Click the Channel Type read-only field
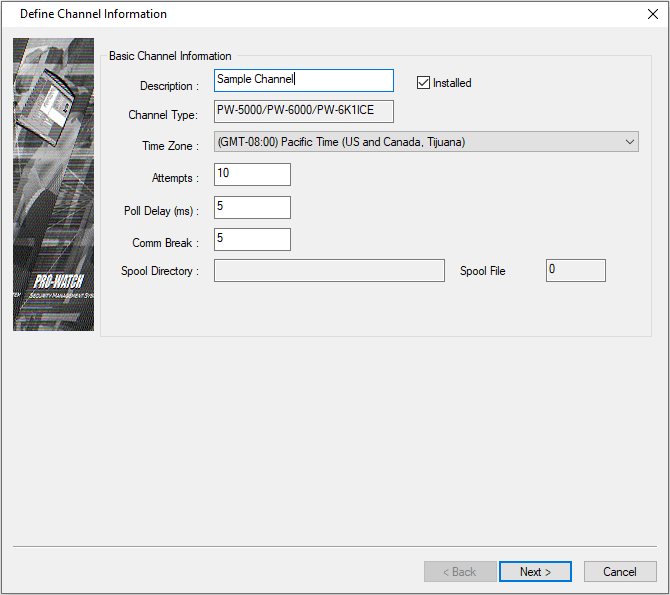This screenshot has height=595, width=670. (304, 111)
